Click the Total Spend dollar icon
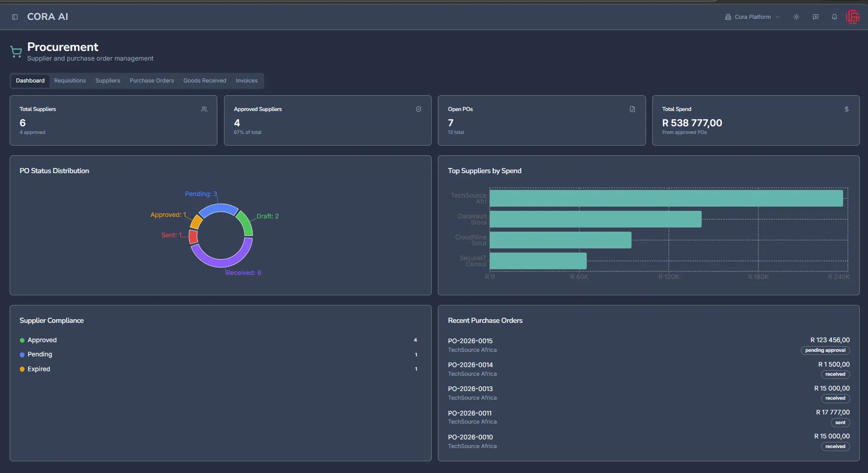 point(847,109)
